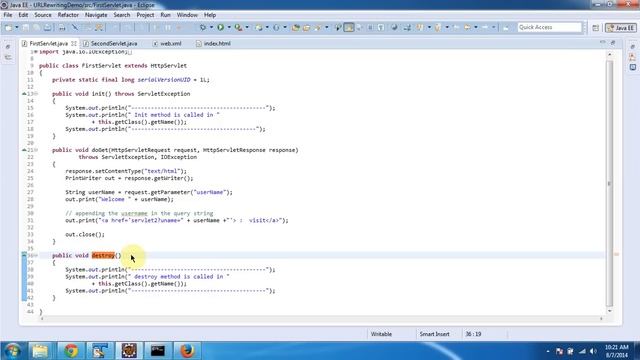The height and width of the screenshot is (360, 640).
Task: Open the Project menu
Action: (x=145, y=15)
